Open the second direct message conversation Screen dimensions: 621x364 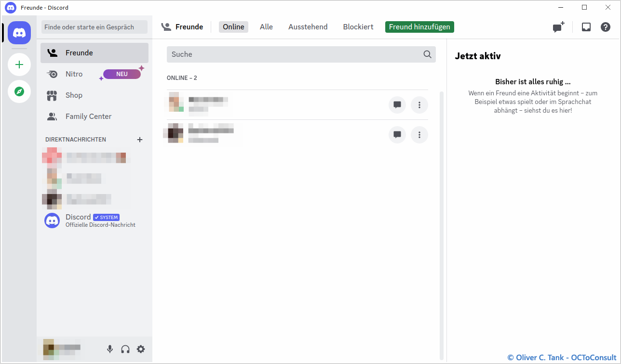[x=94, y=178]
